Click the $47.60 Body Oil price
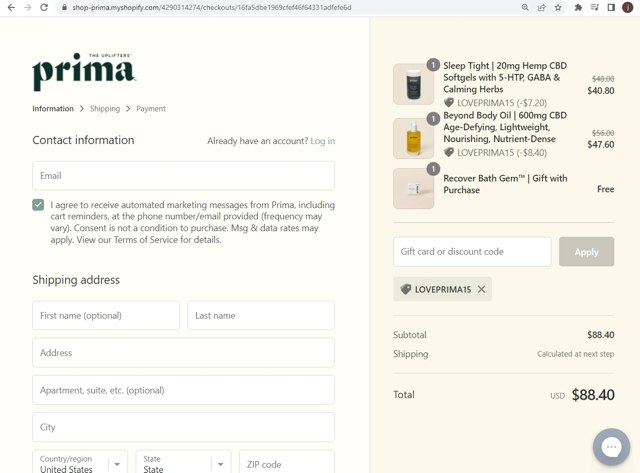Viewport: 640px width, 473px height. 600,144
